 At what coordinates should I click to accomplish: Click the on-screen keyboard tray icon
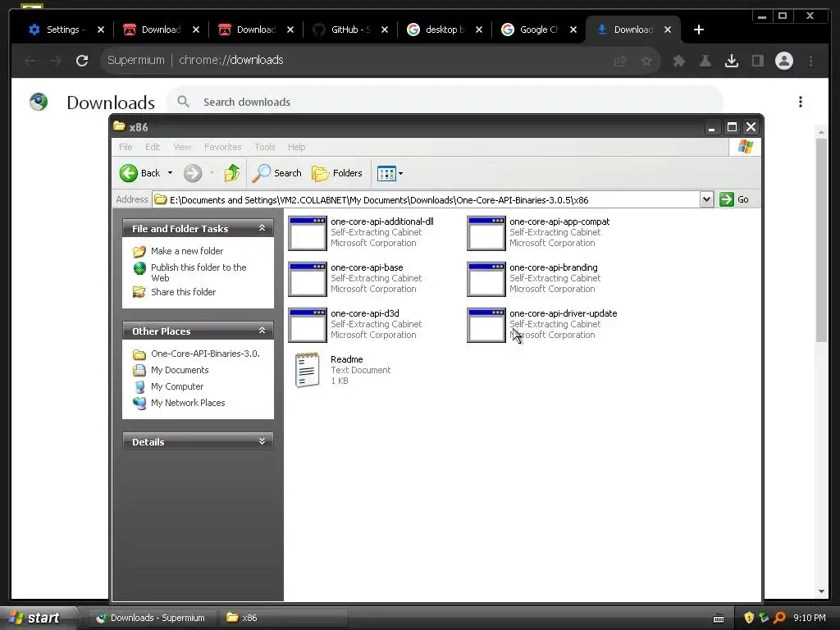tap(719, 619)
